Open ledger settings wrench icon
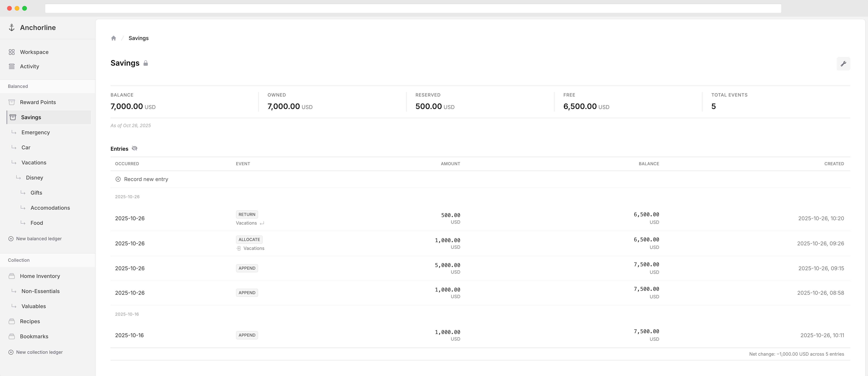 click(843, 64)
